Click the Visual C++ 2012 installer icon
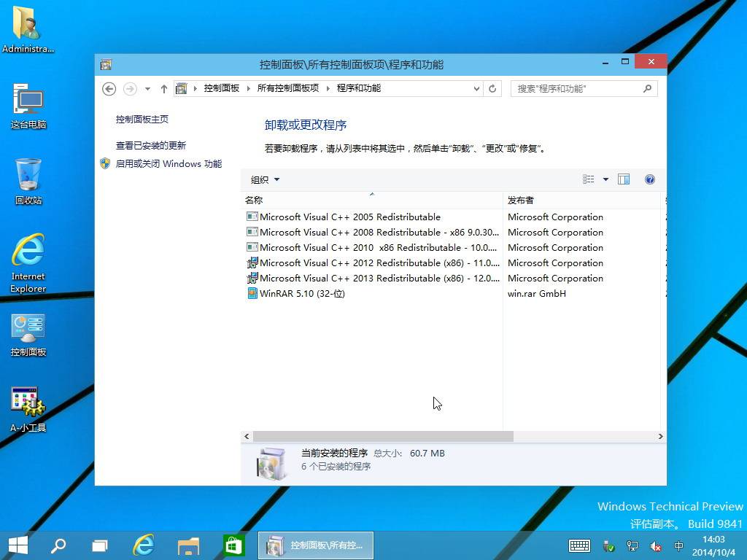 pyautogui.click(x=252, y=262)
